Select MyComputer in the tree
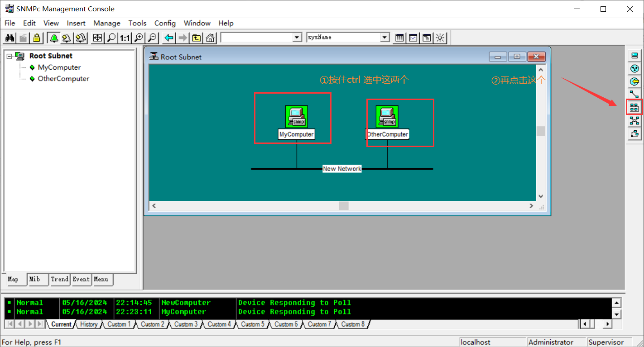The width and height of the screenshot is (644, 347). (59, 67)
